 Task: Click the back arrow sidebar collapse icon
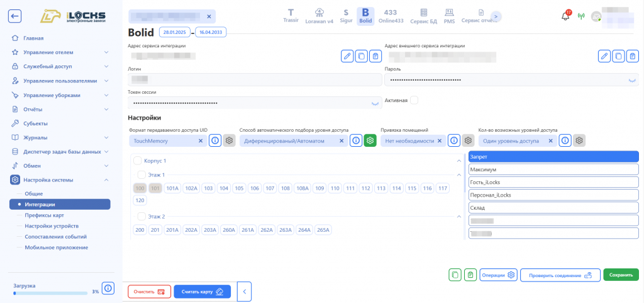coord(15,16)
